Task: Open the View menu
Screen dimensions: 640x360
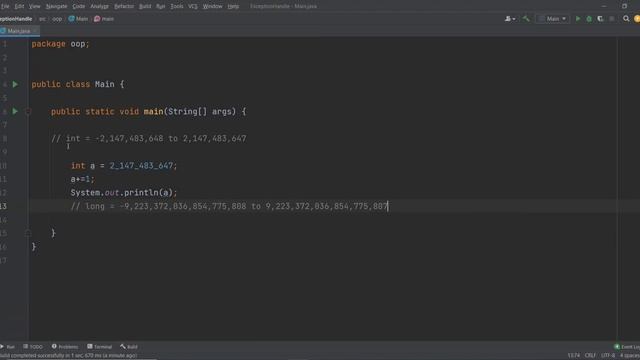Action: pos(34,6)
